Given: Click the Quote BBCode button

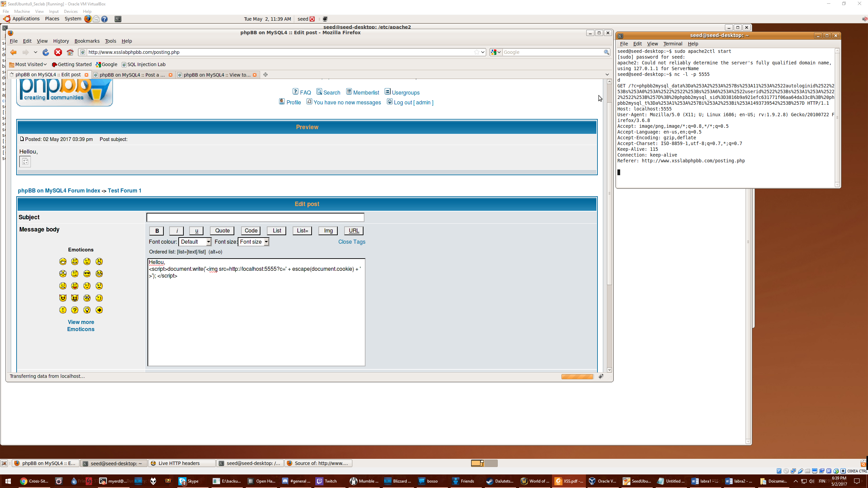Looking at the screenshot, I should [222, 231].
